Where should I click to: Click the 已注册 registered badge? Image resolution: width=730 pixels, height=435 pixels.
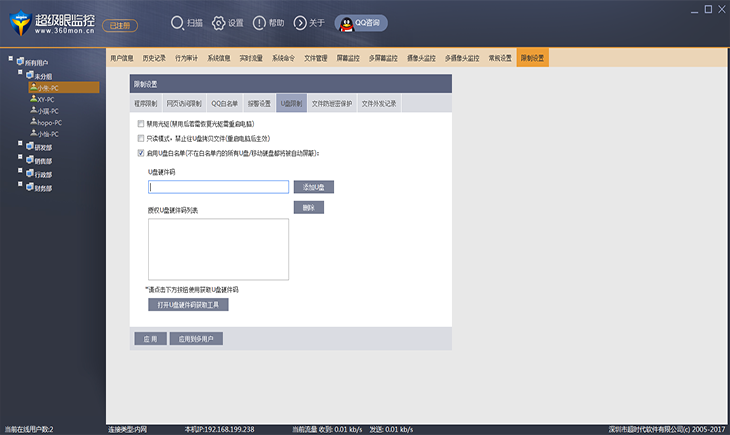click(x=118, y=23)
